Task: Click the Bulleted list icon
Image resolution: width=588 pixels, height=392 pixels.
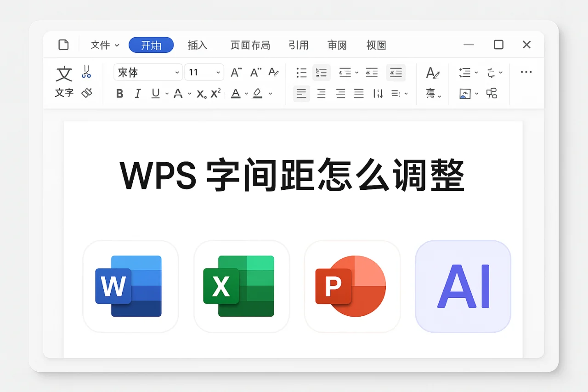Action: pos(301,73)
